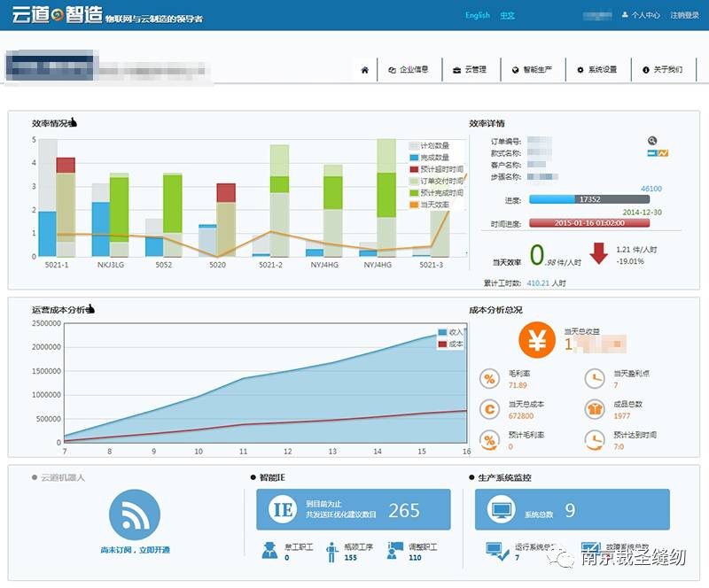Click the magnifier icon beside order number
This screenshot has width=709, height=588.
pos(652,141)
